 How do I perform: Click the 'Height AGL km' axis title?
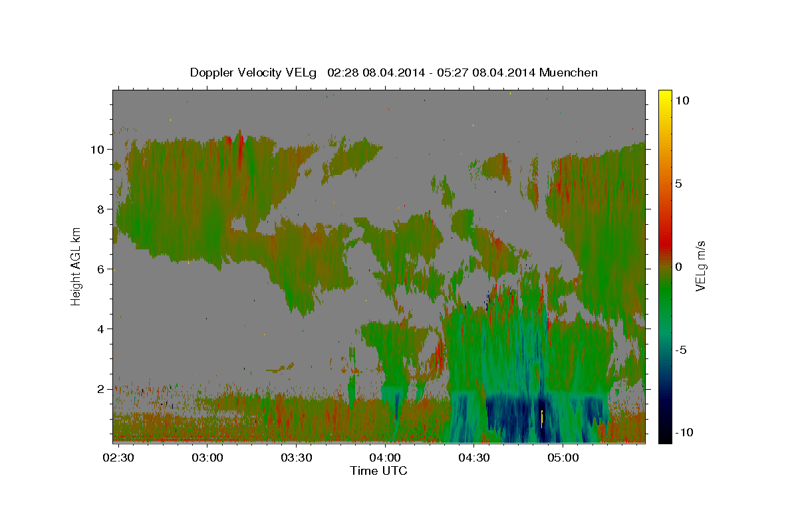76,266
